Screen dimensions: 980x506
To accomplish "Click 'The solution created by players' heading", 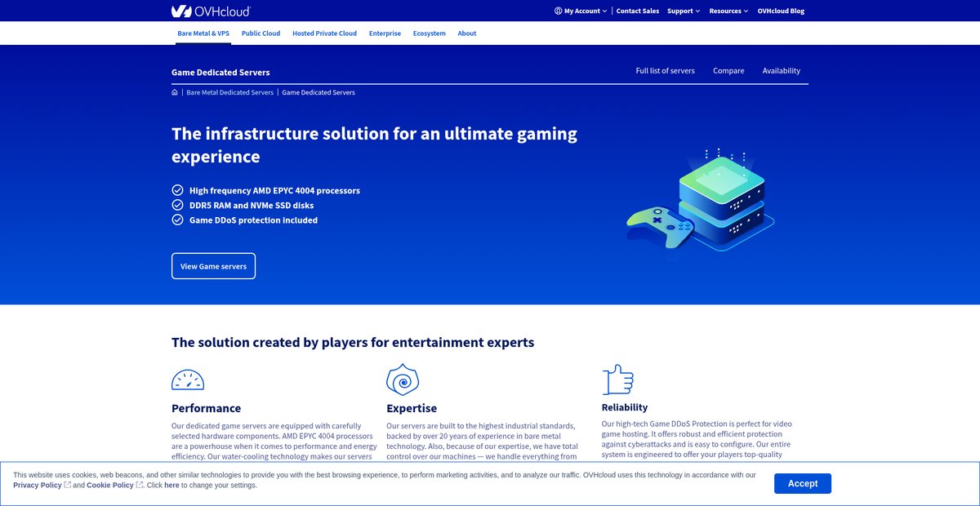I will [353, 342].
